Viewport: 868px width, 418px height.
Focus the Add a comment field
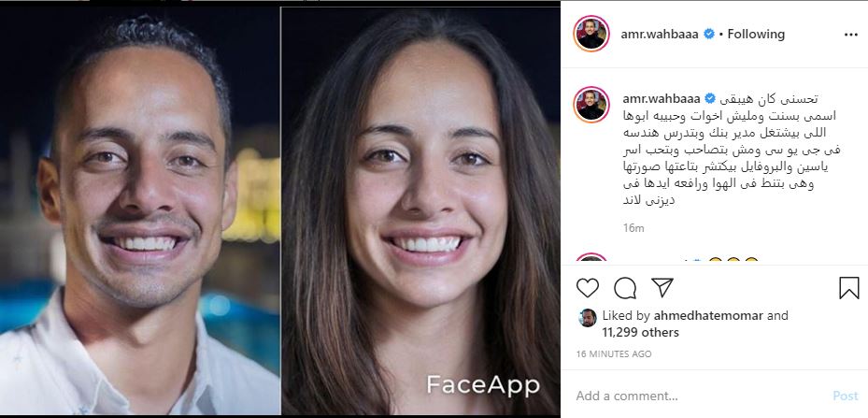[x=698, y=396]
